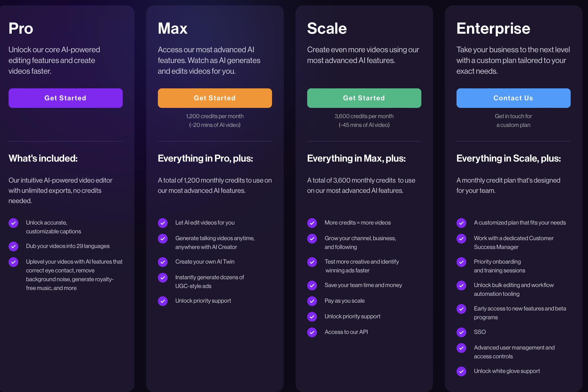This screenshot has width=588, height=392.
Task: Click the Max plan heading
Action: (x=172, y=28)
